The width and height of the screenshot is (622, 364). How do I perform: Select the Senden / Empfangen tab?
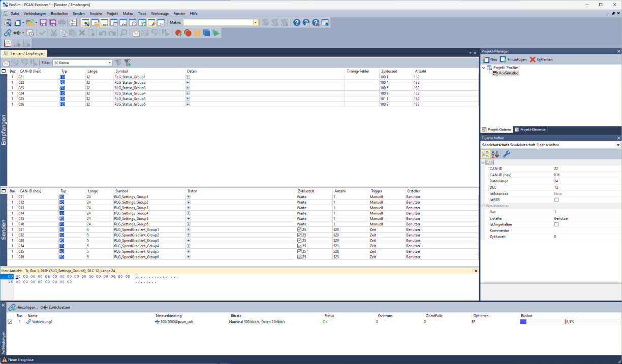(24, 53)
